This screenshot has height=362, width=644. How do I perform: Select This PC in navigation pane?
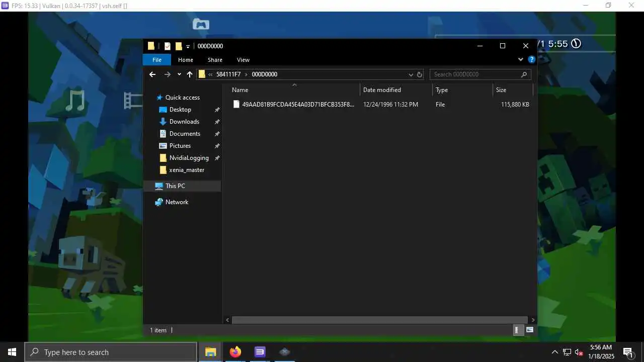pyautogui.click(x=175, y=186)
